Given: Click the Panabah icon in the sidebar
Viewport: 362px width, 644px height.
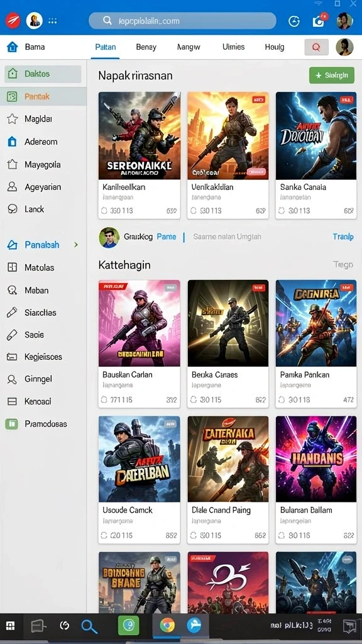Looking at the screenshot, I should tap(13, 245).
